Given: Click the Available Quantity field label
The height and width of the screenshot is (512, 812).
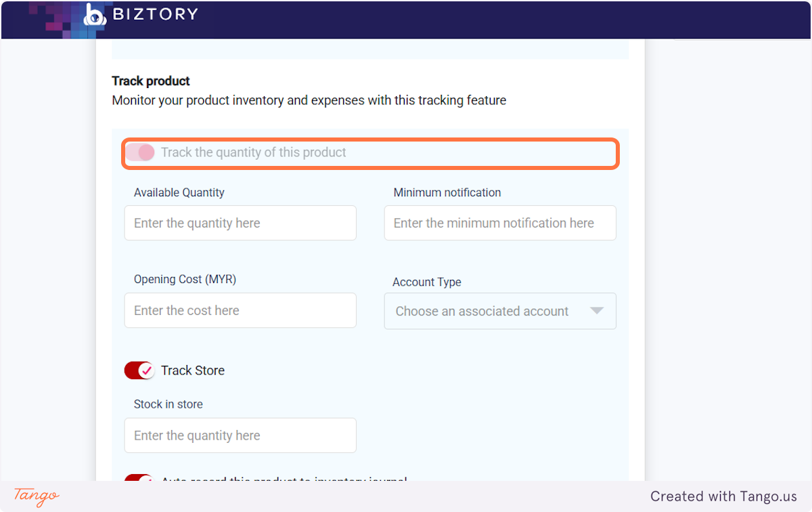Looking at the screenshot, I should (179, 192).
